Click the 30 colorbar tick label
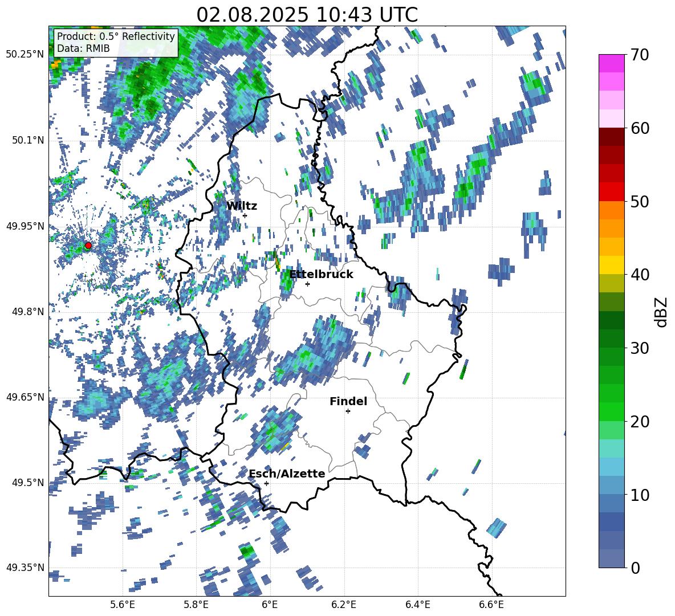 click(640, 348)
